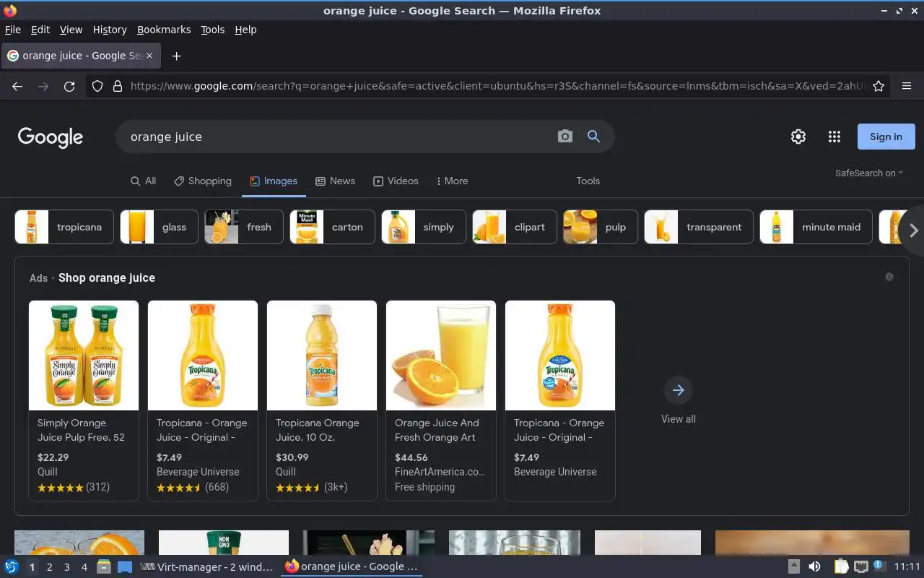Click the 11:11 clock
Screen dimensions: 924x578
pyautogui.click(x=907, y=567)
